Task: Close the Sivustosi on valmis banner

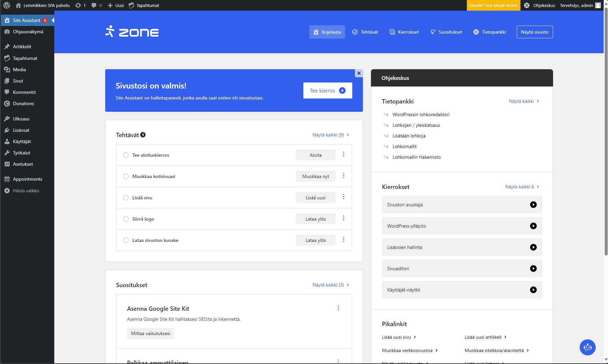Action: pos(359,73)
